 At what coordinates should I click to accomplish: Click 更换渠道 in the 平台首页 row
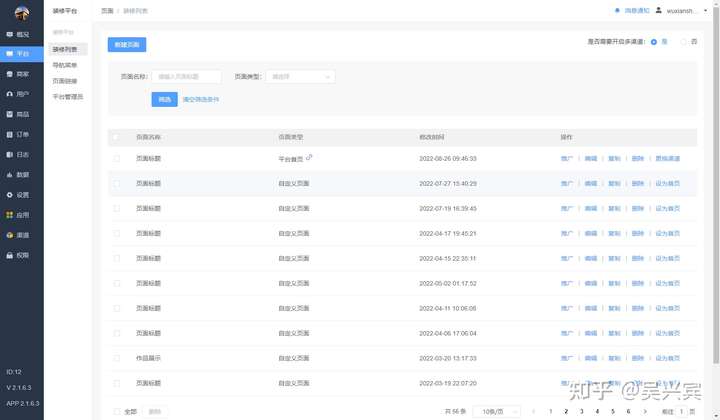point(668,158)
